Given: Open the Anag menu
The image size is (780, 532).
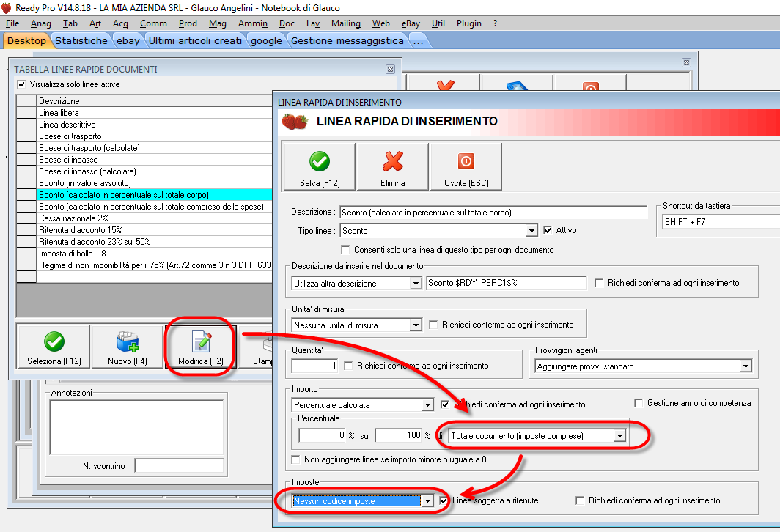Looking at the screenshot, I should point(41,23).
